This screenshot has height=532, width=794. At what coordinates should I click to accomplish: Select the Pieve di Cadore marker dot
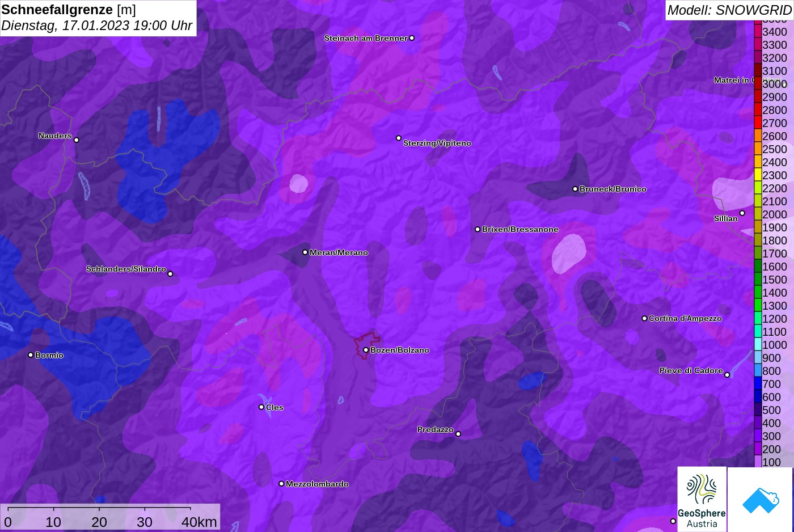727,375
